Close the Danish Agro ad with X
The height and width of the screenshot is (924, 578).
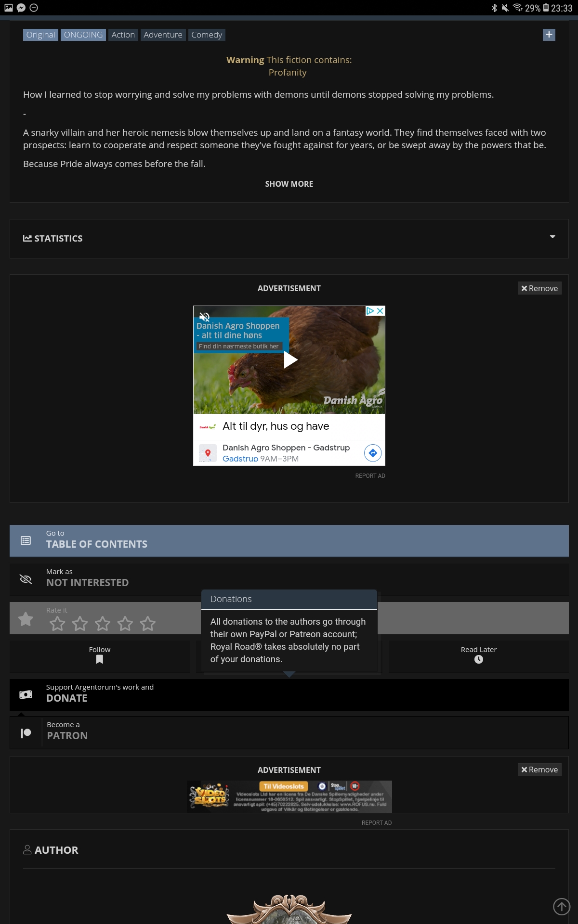pos(380,311)
